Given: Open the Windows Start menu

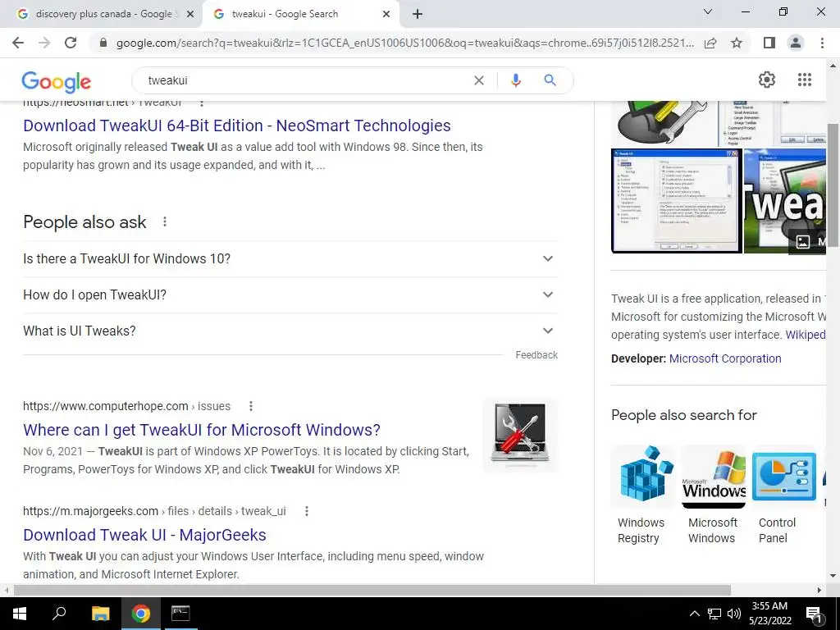Looking at the screenshot, I should 20,614.
